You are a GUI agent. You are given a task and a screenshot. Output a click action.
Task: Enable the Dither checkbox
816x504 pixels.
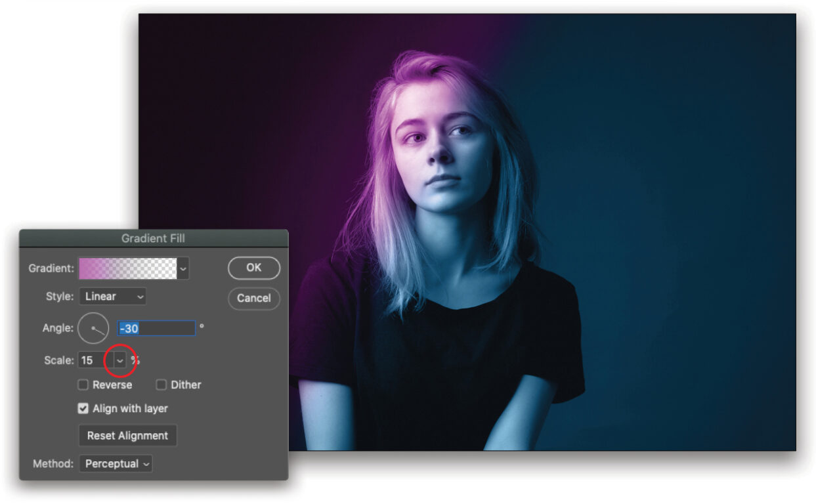tap(161, 385)
